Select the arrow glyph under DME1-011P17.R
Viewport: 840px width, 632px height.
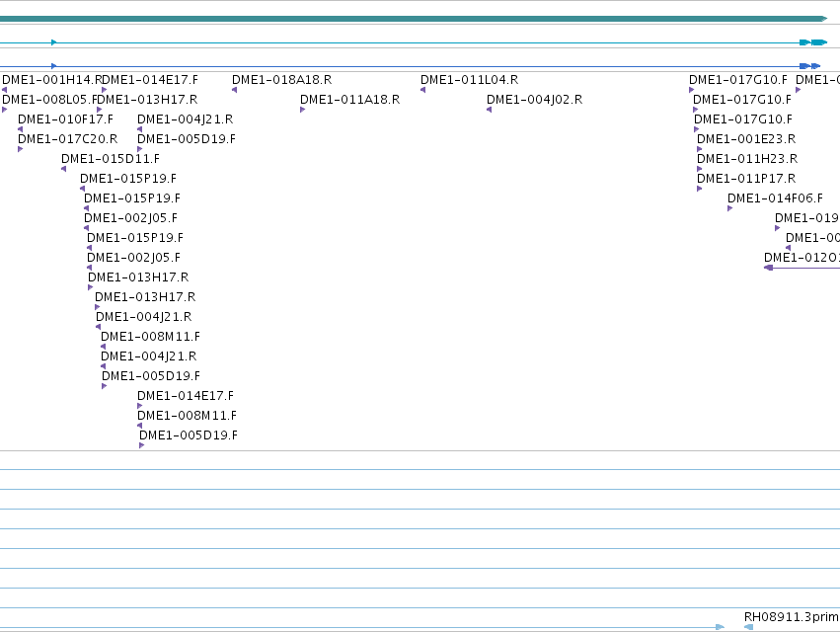click(x=700, y=189)
